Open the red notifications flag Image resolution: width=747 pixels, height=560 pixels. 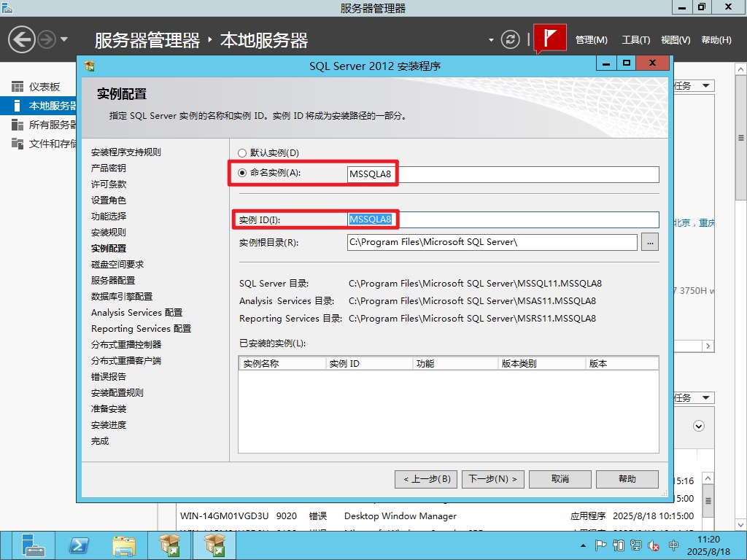pyautogui.click(x=550, y=38)
